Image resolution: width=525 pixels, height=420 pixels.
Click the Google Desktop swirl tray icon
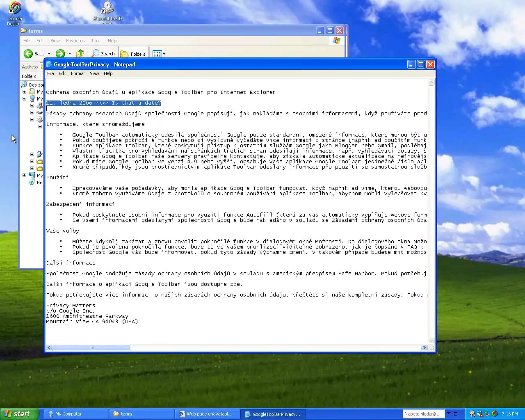tap(495, 414)
